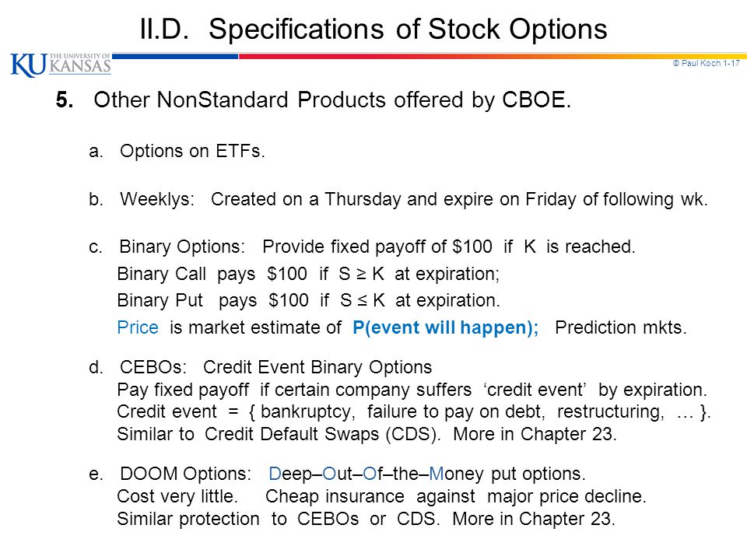Select the blue word 'Price'
Screen dimensions: 747x560
(x=138, y=327)
